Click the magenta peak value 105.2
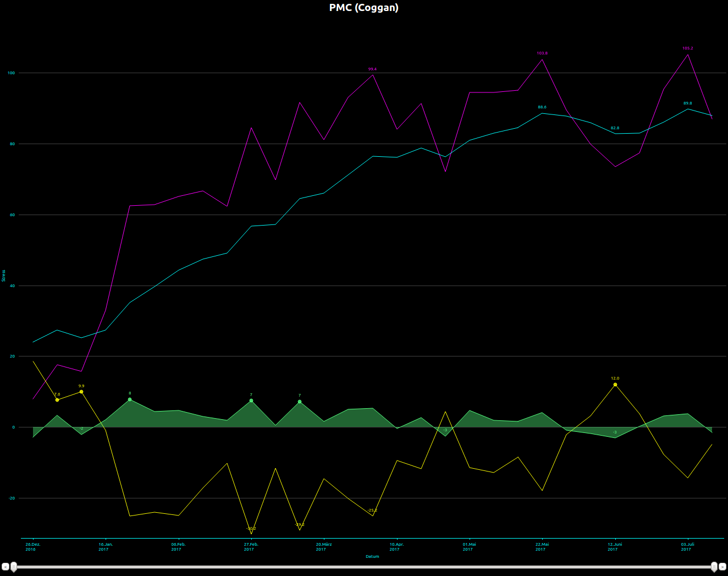 (x=688, y=48)
